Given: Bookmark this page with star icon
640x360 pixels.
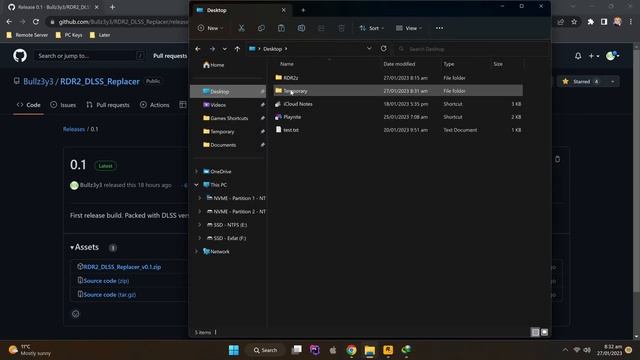Looking at the screenshot, I should [x=574, y=22].
